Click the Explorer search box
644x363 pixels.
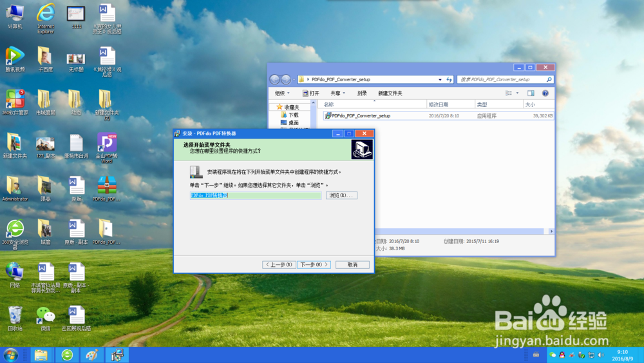(505, 79)
